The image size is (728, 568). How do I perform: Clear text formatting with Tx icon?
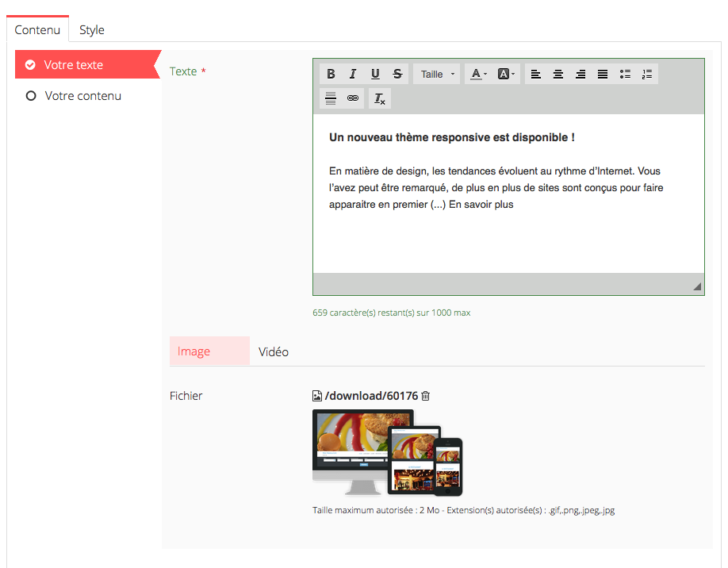(380, 98)
